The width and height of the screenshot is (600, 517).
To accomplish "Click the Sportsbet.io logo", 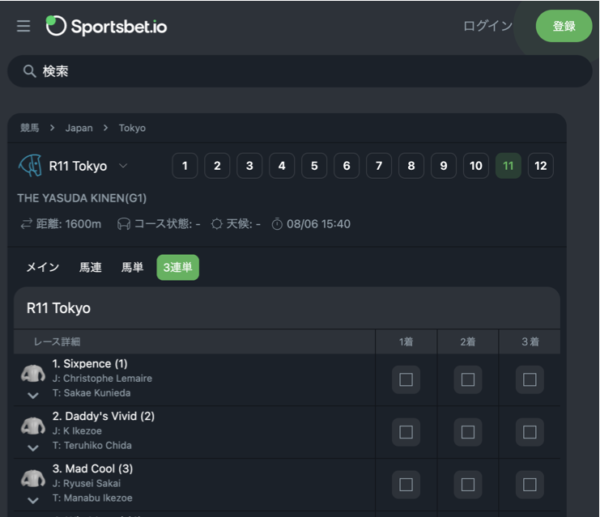I will (106, 26).
